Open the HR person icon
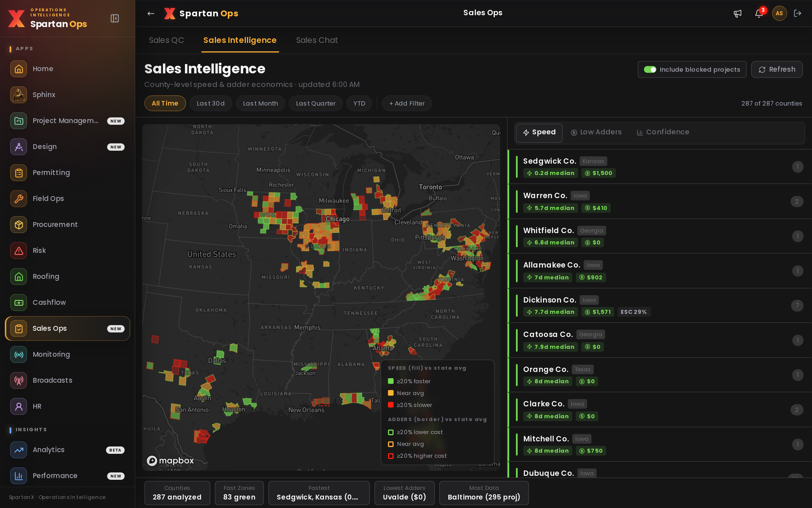The height and width of the screenshot is (508, 812). (x=18, y=406)
